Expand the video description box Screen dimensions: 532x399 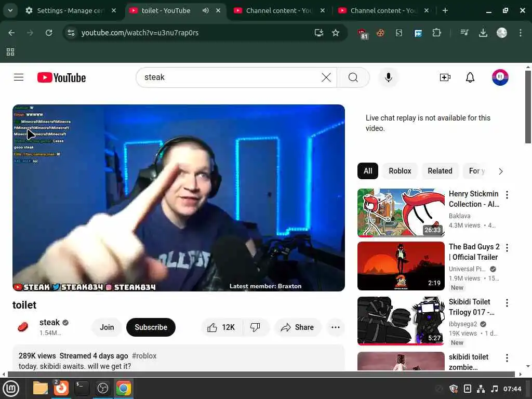(x=179, y=358)
